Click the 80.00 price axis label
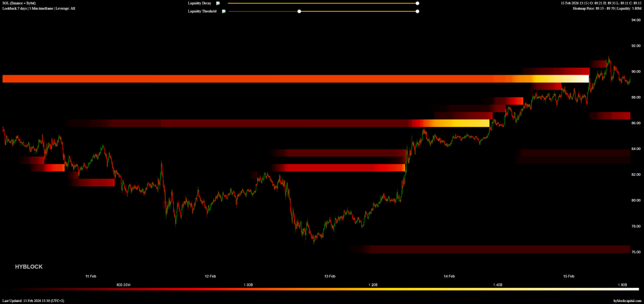Viewport: 644px width, 304px height. 636,200
